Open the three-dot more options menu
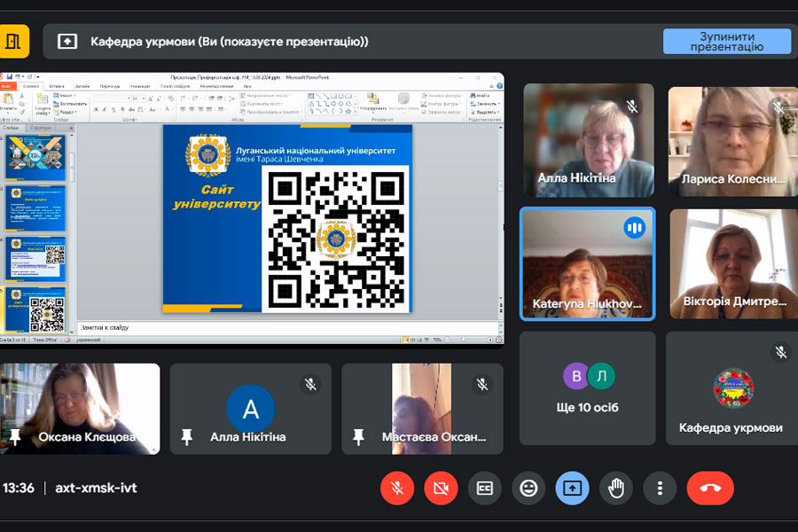 click(x=660, y=488)
